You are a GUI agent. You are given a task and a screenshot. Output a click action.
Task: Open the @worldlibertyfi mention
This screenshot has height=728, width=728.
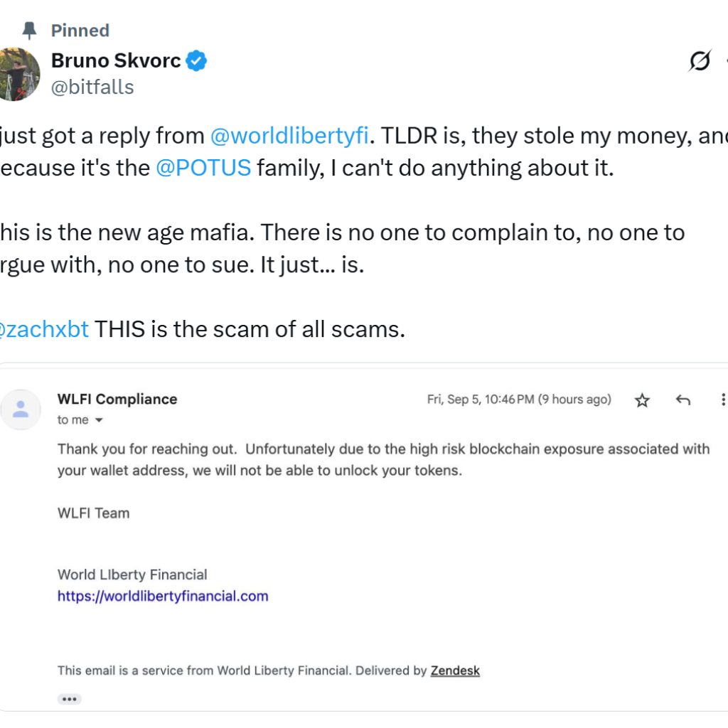point(289,135)
